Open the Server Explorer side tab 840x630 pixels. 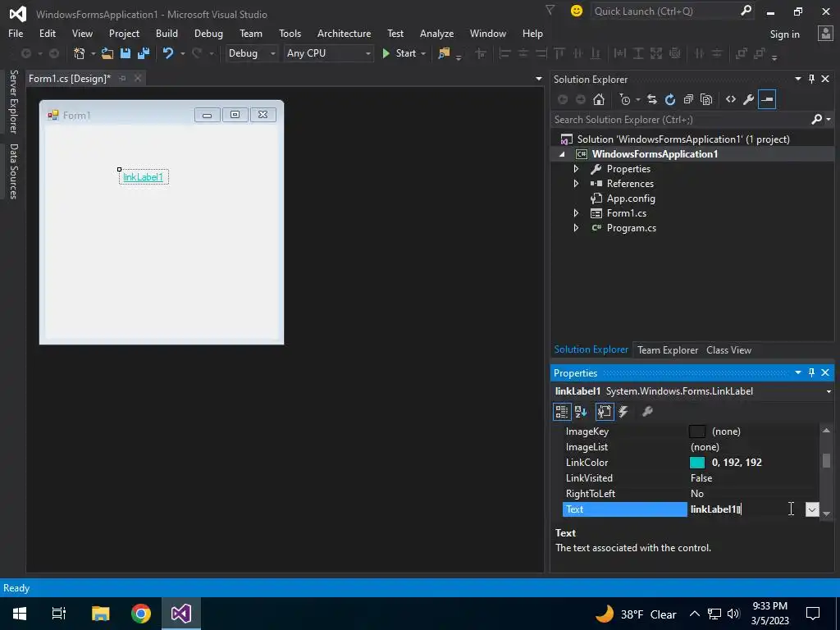click(13, 102)
